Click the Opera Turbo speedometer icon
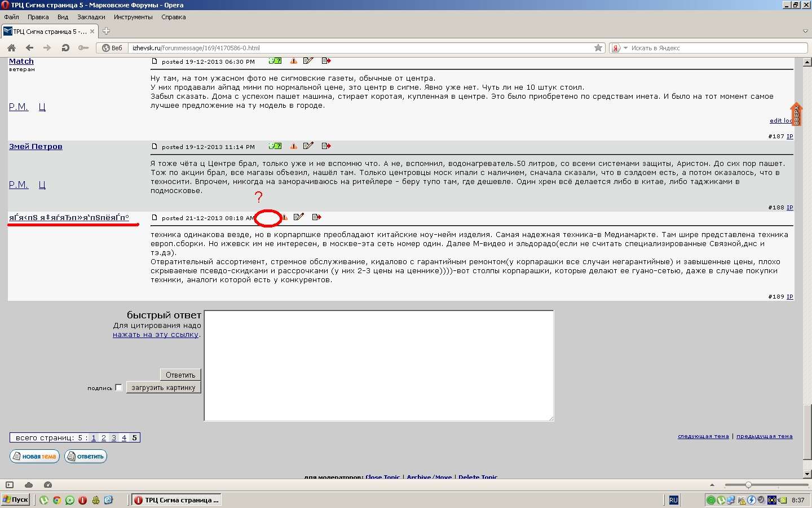 (48, 485)
